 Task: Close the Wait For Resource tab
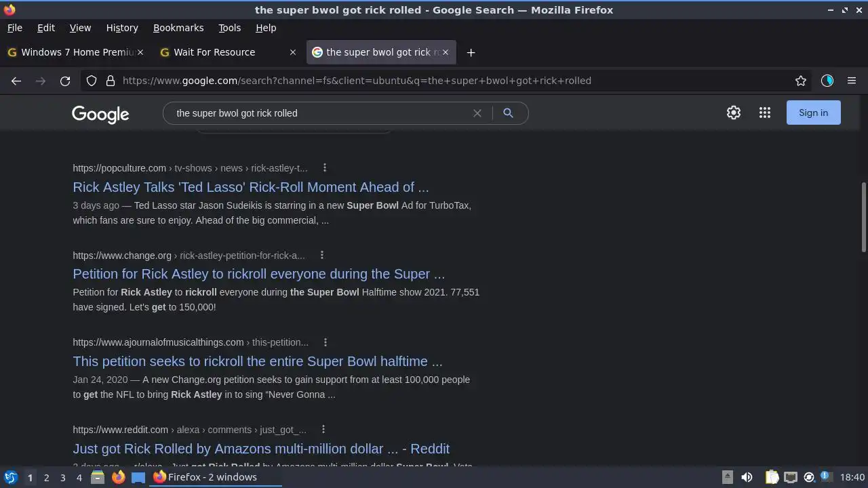(293, 52)
